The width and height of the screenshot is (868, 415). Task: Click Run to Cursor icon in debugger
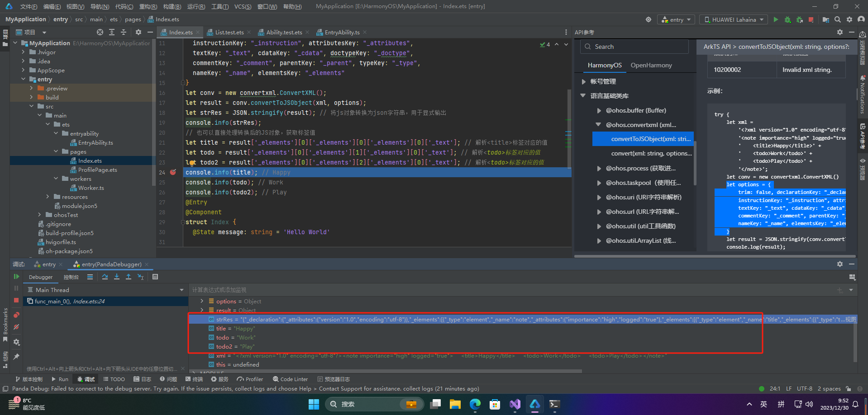coord(140,277)
